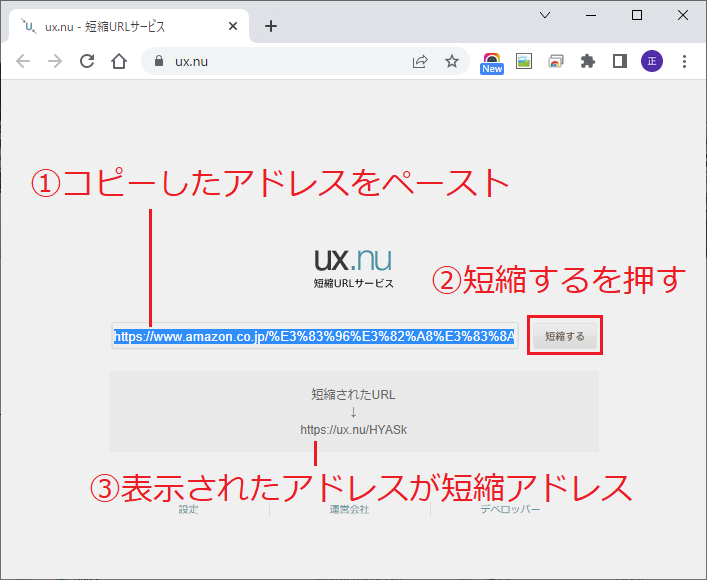Open the purple profile avatar menu

tap(652, 61)
